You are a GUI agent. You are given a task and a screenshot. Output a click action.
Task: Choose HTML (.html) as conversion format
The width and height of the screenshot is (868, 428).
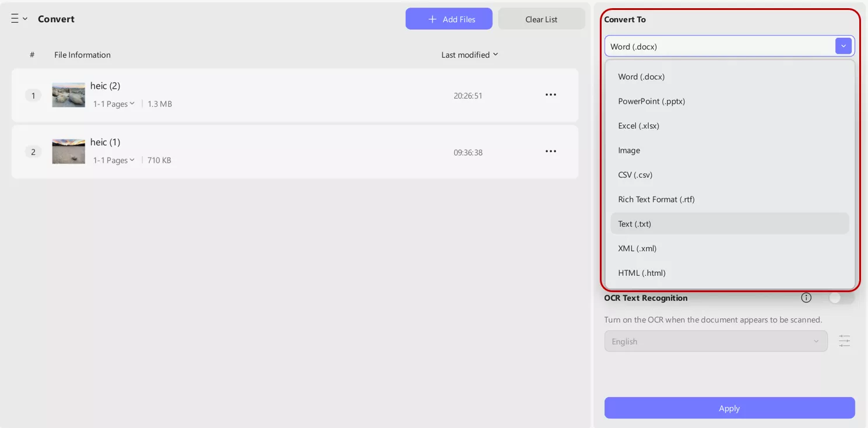641,272
